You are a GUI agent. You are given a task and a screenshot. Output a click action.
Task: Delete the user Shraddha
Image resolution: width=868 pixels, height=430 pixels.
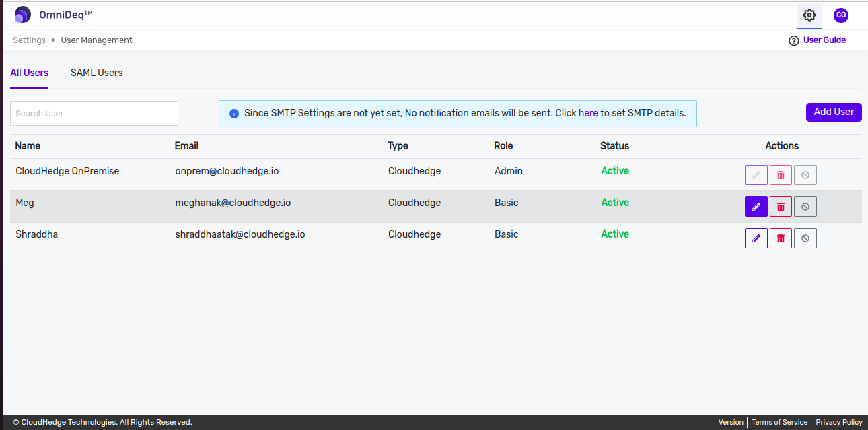coord(781,238)
